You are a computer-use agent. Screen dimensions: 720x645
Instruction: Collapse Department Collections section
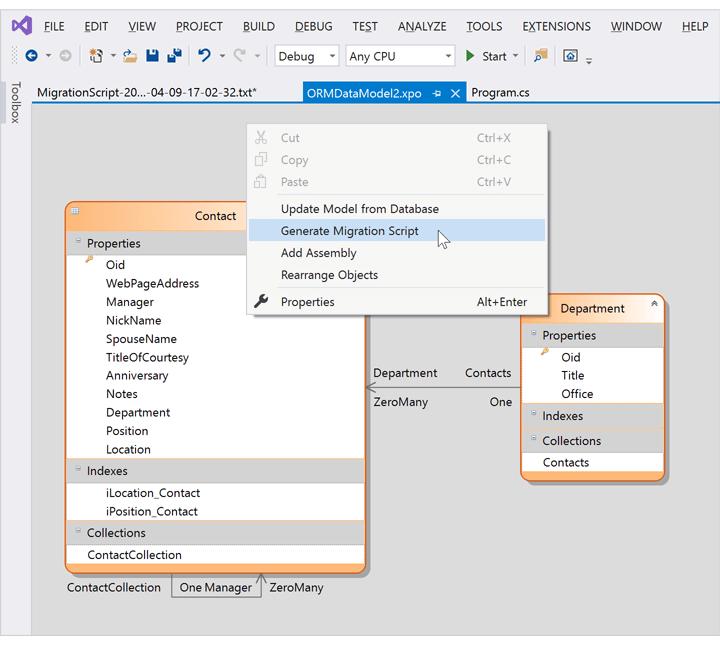click(x=534, y=438)
